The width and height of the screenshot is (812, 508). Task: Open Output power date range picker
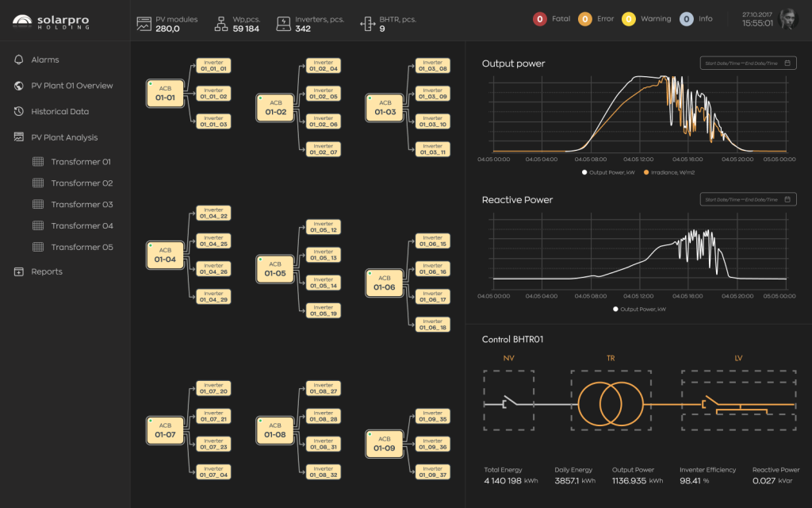[x=748, y=63]
